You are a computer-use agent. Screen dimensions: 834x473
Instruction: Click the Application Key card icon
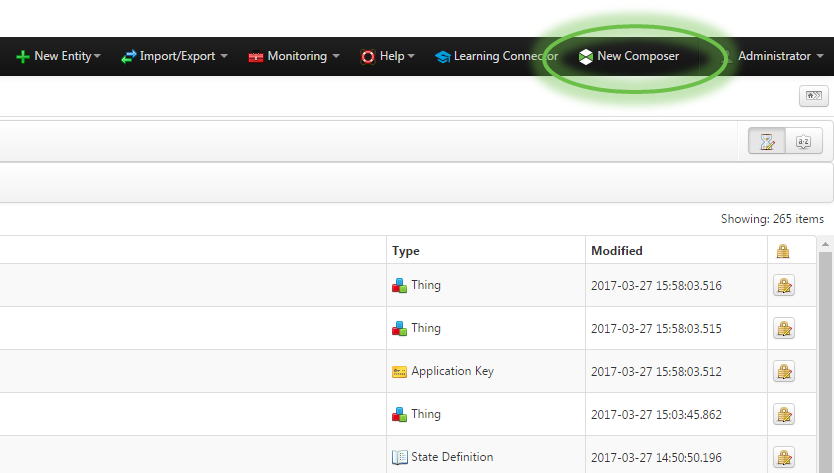coord(399,372)
